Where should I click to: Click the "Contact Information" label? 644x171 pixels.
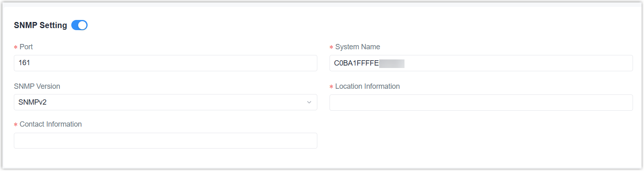pyautogui.click(x=51, y=124)
